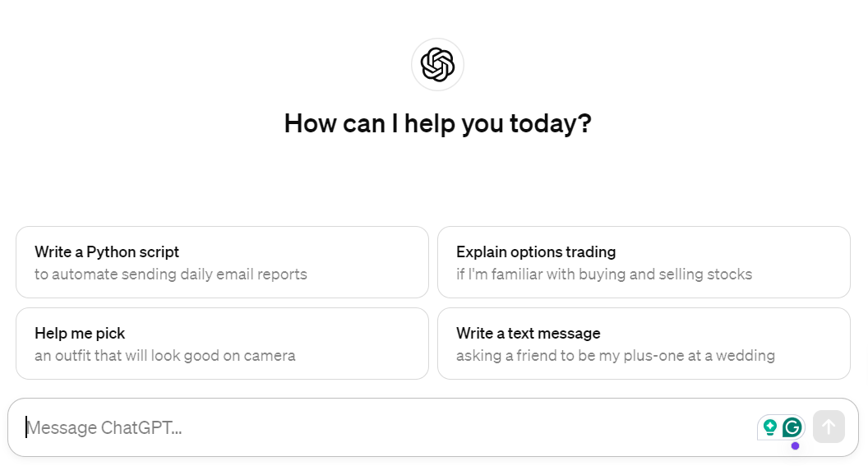Open the Grammarly lightbulb suggestions icon
This screenshot has width=868, height=466.
point(770,427)
